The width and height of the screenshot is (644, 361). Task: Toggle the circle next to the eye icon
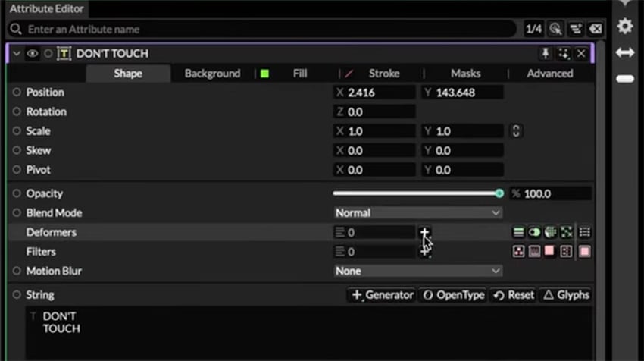coord(48,53)
